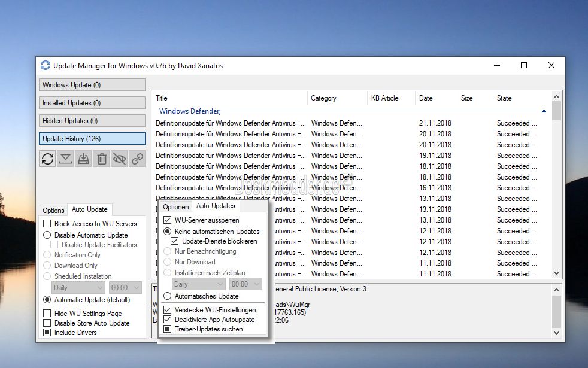Click the update list vertical scrollbar down arrow

tap(557, 273)
